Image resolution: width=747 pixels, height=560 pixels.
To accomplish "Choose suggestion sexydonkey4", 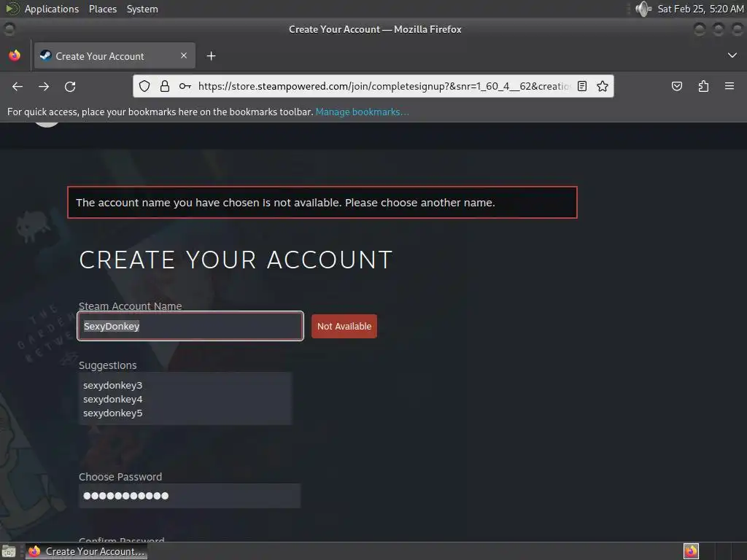I will [113, 399].
